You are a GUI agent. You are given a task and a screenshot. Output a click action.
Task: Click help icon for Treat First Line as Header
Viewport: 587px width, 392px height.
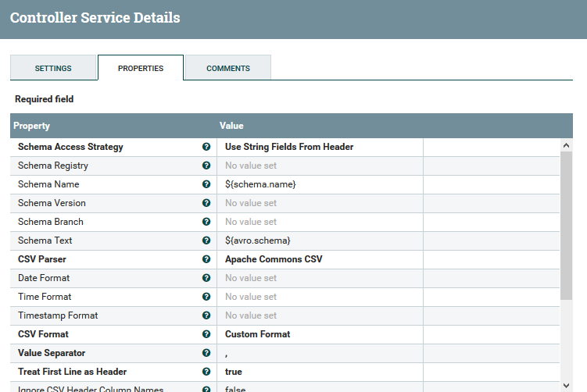click(x=206, y=372)
